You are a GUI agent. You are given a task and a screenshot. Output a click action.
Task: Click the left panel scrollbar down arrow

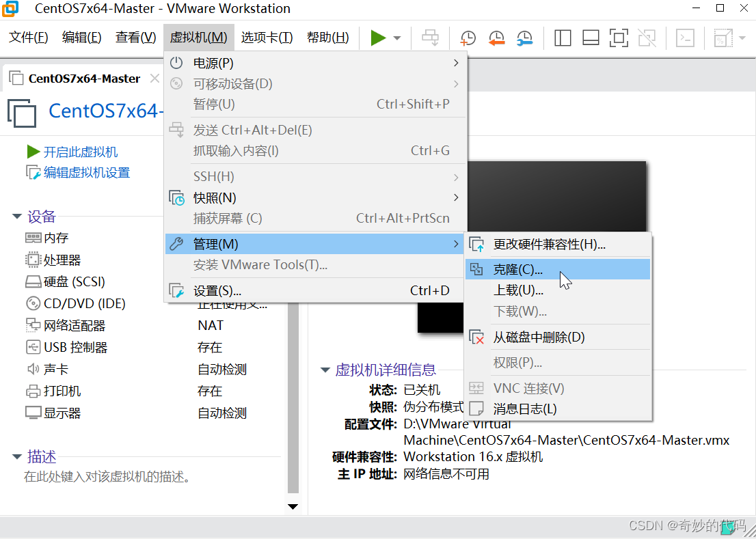(293, 506)
